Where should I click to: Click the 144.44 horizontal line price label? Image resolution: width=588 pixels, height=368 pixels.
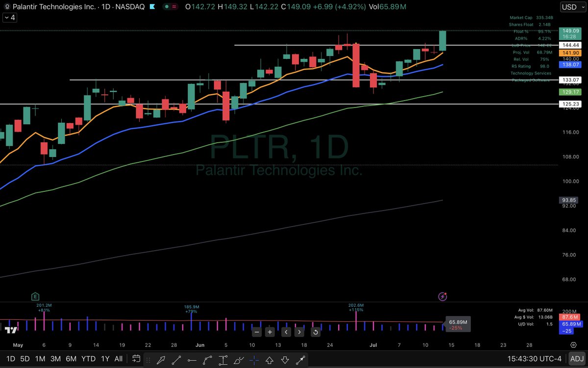[571, 45]
